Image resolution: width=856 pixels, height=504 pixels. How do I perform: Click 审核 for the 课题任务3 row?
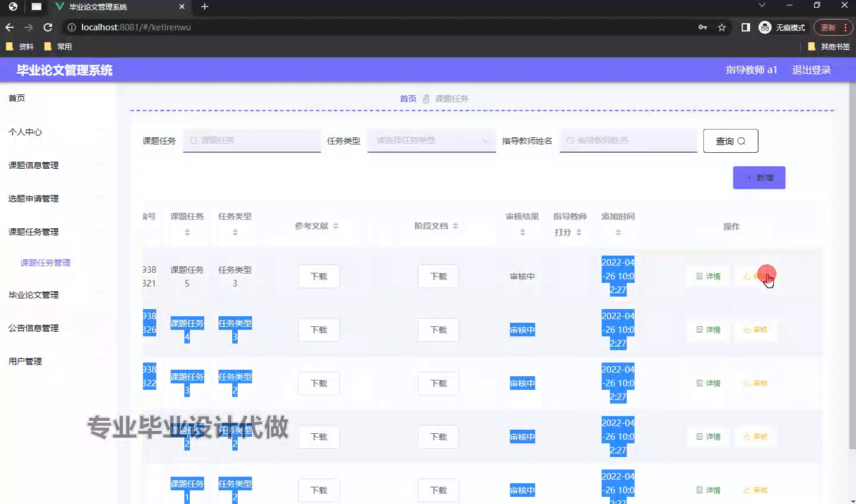point(756,383)
